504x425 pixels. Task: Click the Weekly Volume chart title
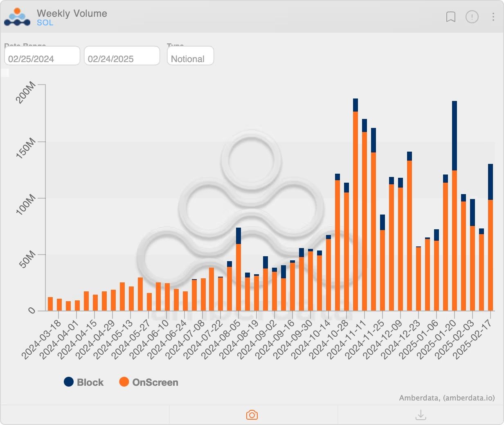coord(72,13)
